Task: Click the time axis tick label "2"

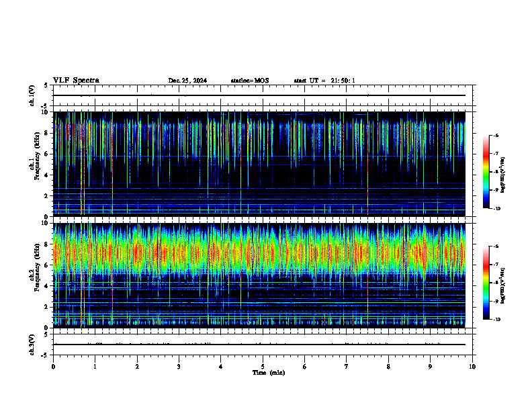Action: point(137,367)
